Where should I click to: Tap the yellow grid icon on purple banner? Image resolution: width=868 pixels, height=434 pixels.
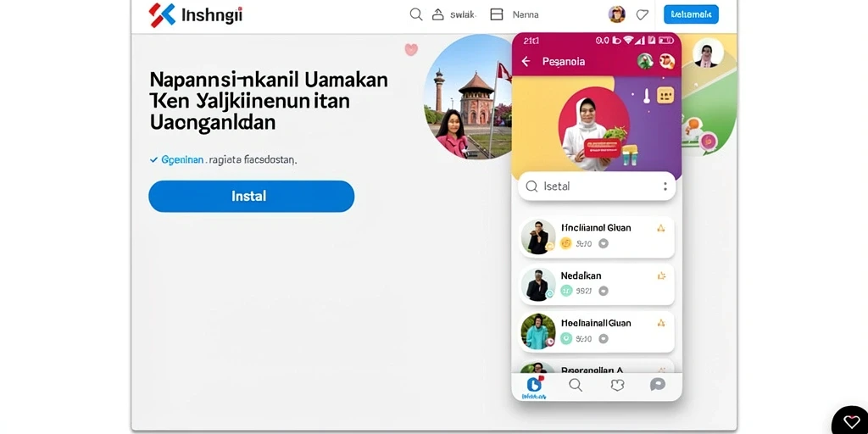[665, 95]
